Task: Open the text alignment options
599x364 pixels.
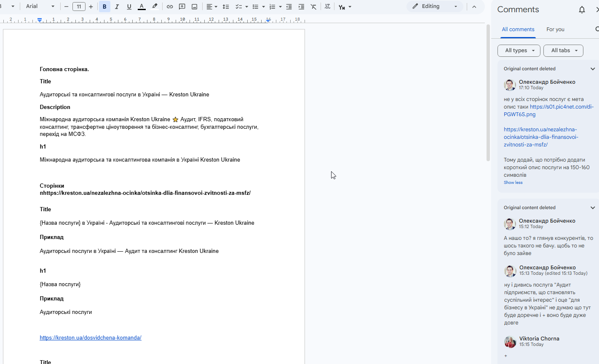Action: pyautogui.click(x=212, y=7)
